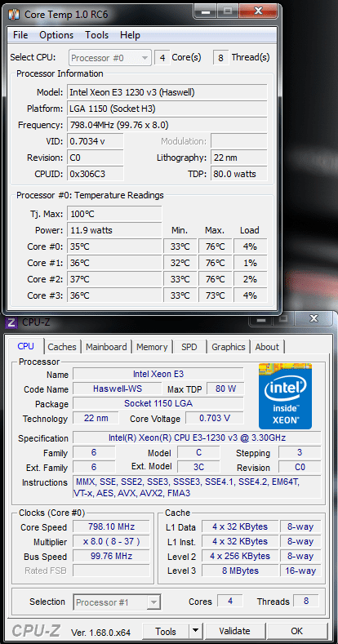Click the Instructions list starting with MMX
This screenshot has width=338, height=644.
pos(197,487)
